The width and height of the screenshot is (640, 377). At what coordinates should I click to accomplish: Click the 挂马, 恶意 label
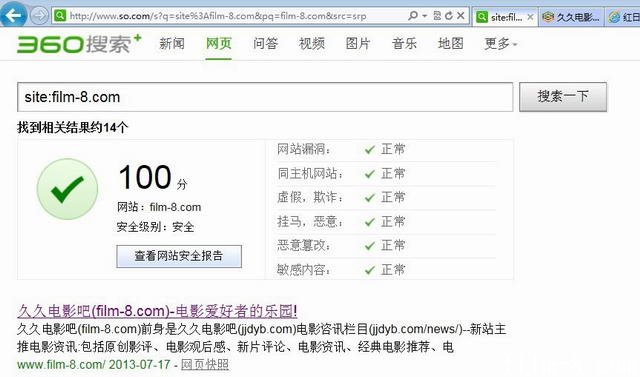[x=310, y=222]
